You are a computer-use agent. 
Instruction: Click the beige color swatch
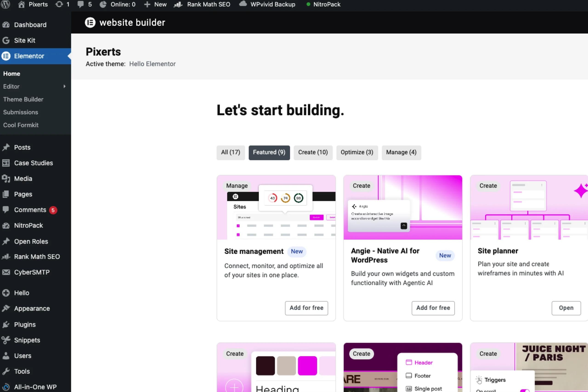pos(286,366)
